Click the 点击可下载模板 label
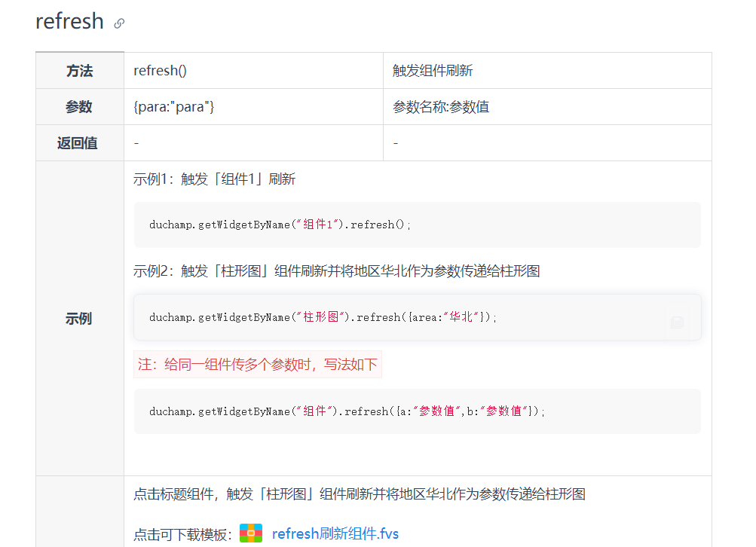756x547 pixels. 182,534
